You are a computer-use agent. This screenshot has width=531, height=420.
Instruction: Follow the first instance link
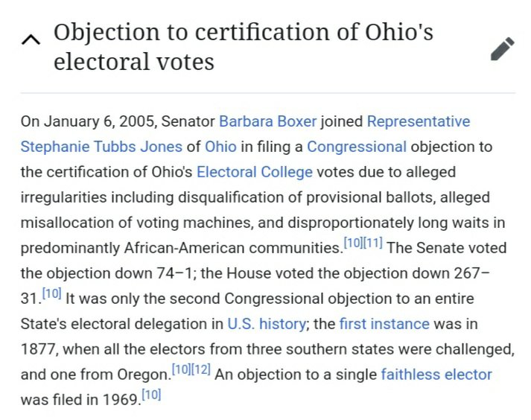(384, 324)
